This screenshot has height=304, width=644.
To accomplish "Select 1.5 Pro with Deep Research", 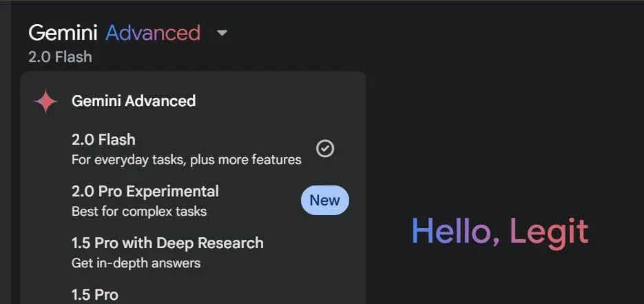I will (x=167, y=243).
